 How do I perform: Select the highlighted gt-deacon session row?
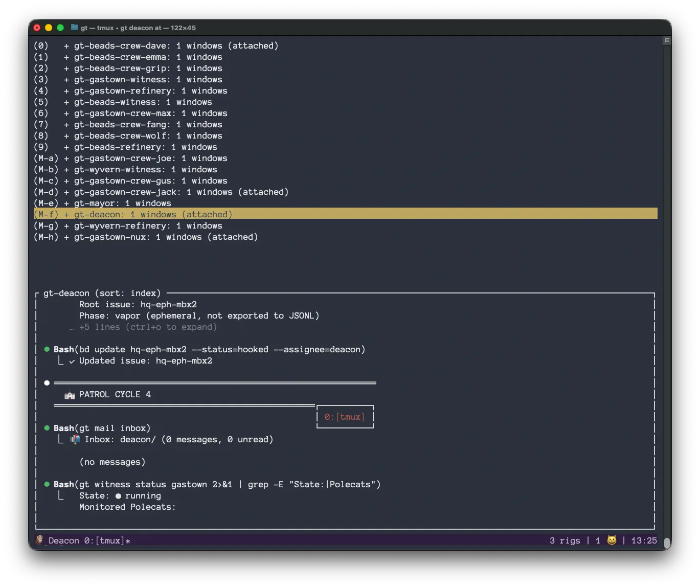(153, 214)
